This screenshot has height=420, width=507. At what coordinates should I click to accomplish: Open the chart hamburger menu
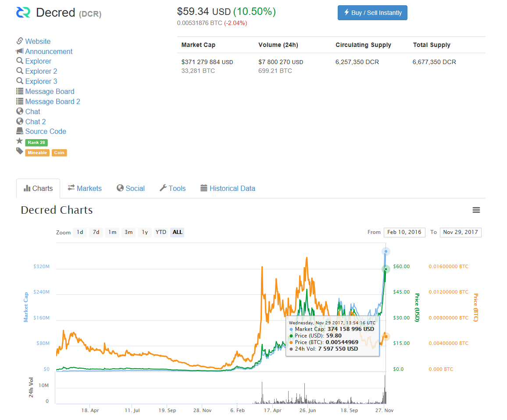point(476,210)
